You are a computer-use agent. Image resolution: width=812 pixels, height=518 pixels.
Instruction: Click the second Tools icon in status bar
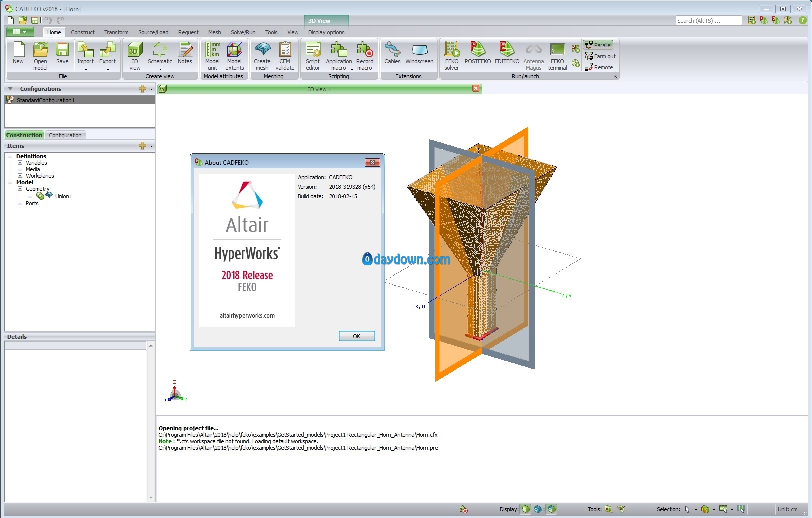[x=621, y=509]
